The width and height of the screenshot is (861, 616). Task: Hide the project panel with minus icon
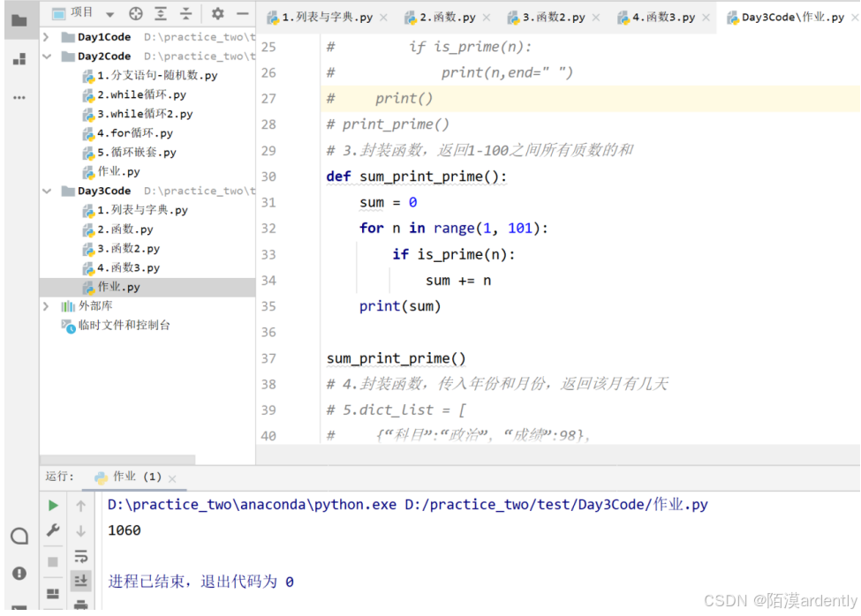243,13
